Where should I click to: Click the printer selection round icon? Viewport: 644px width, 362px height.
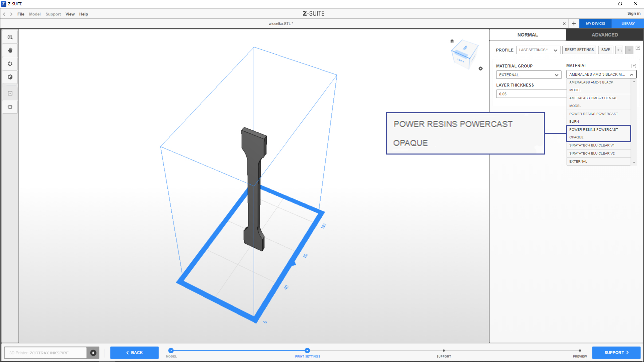93,353
